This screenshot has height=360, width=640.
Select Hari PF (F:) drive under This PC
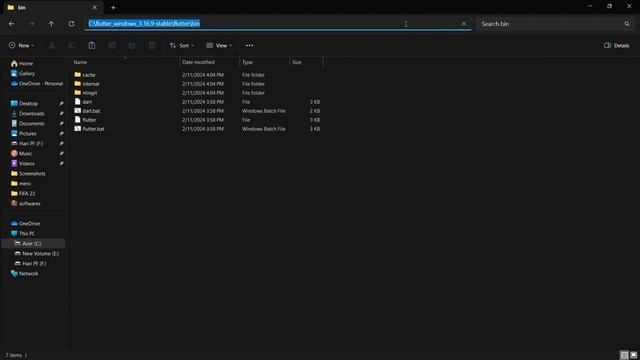point(34,263)
